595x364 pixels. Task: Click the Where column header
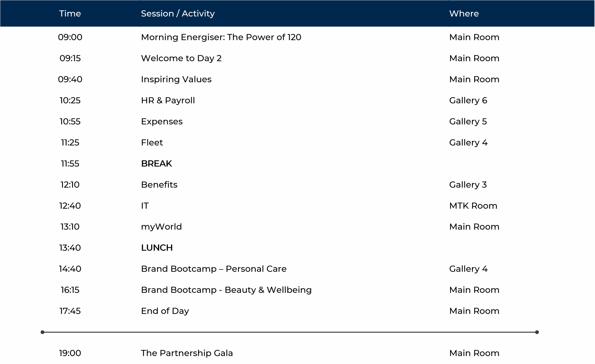click(x=464, y=13)
